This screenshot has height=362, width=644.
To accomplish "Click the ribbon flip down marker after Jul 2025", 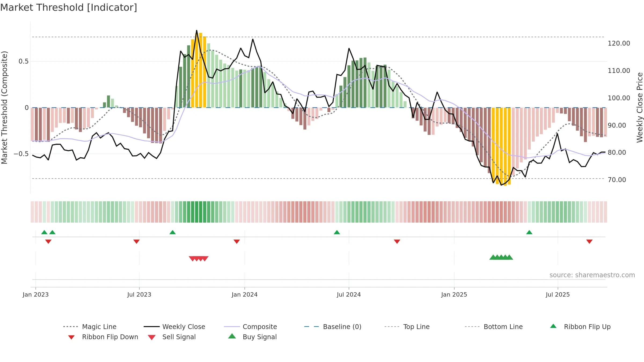I will tap(590, 242).
